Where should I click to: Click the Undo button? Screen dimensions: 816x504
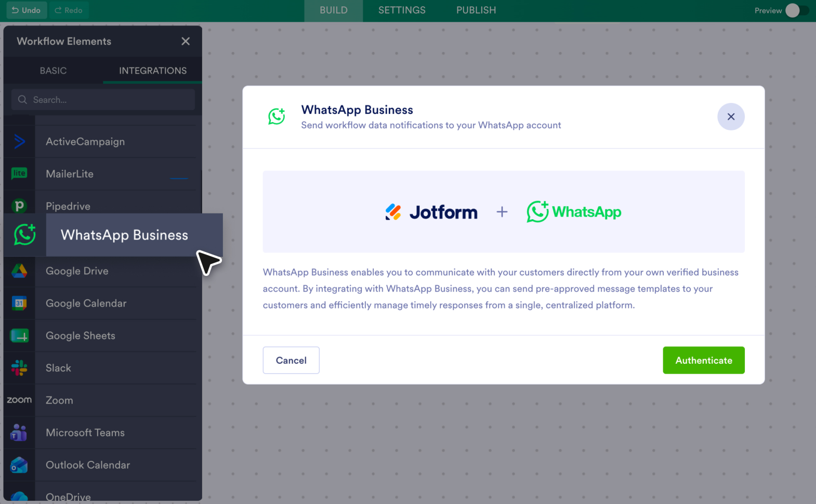pyautogui.click(x=27, y=10)
